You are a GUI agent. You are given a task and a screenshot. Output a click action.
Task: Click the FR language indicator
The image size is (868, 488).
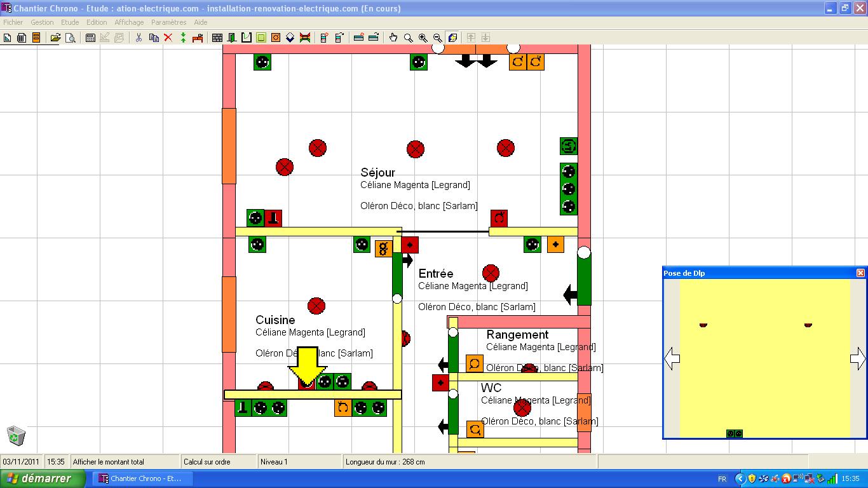(x=722, y=478)
